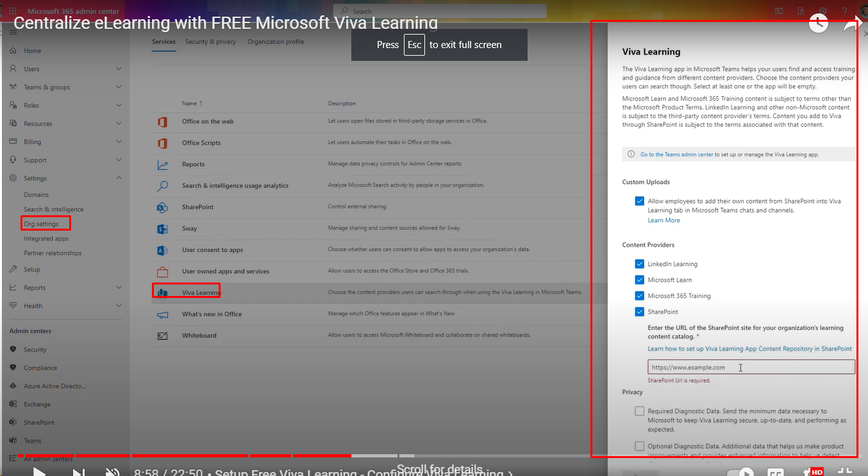Expand the Teams & groups chevron
Viewport: 868px width, 476px height.
(x=119, y=87)
